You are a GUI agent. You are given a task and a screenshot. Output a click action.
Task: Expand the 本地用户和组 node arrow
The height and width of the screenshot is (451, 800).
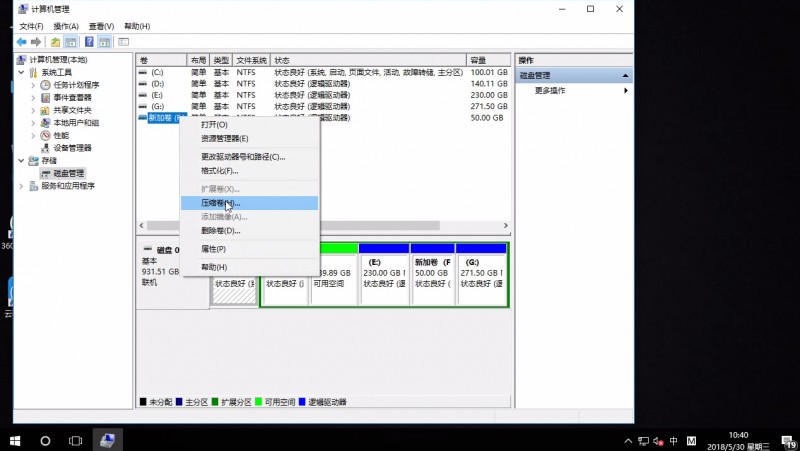pyautogui.click(x=33, y=123)
